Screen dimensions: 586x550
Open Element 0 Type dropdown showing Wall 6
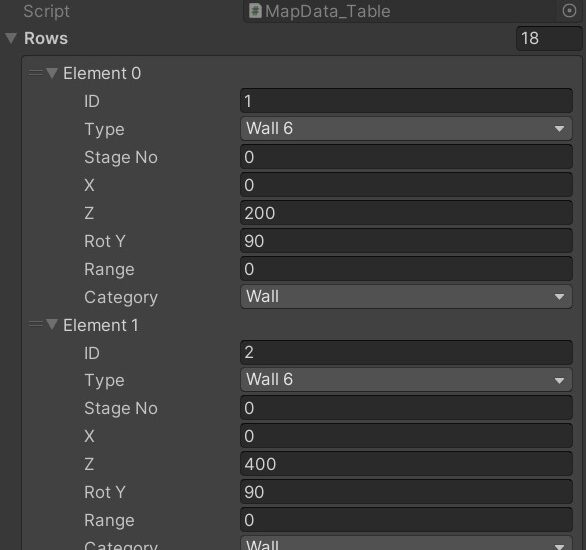coord(406,129)
